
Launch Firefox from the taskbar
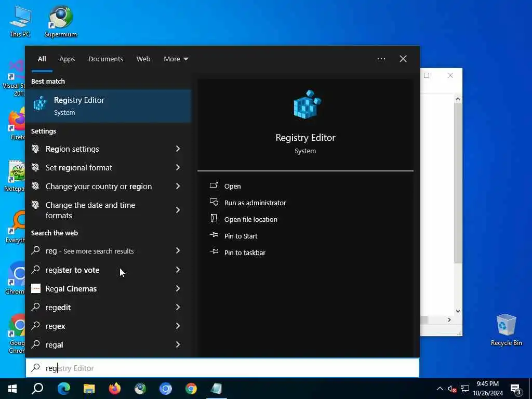pyautogui.click(x=115, y=389)
